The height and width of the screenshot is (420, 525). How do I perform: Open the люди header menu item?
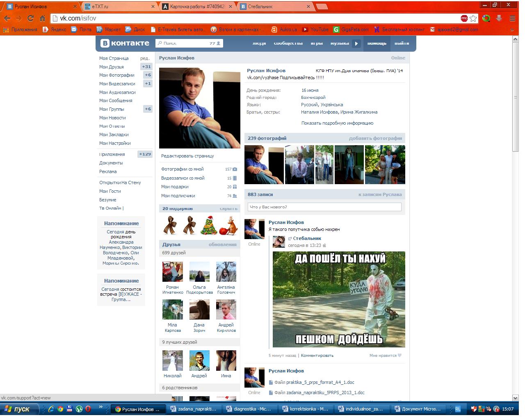(259, 43)
